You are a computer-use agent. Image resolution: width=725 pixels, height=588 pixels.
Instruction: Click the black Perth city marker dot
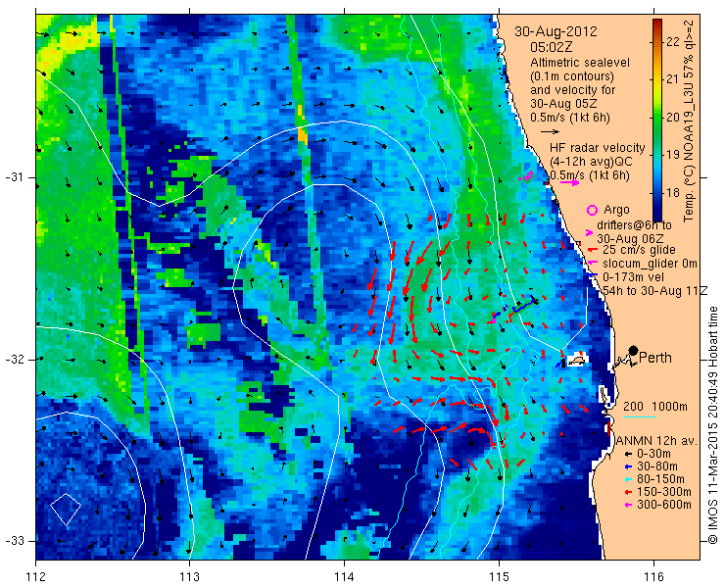click(634, 351)
